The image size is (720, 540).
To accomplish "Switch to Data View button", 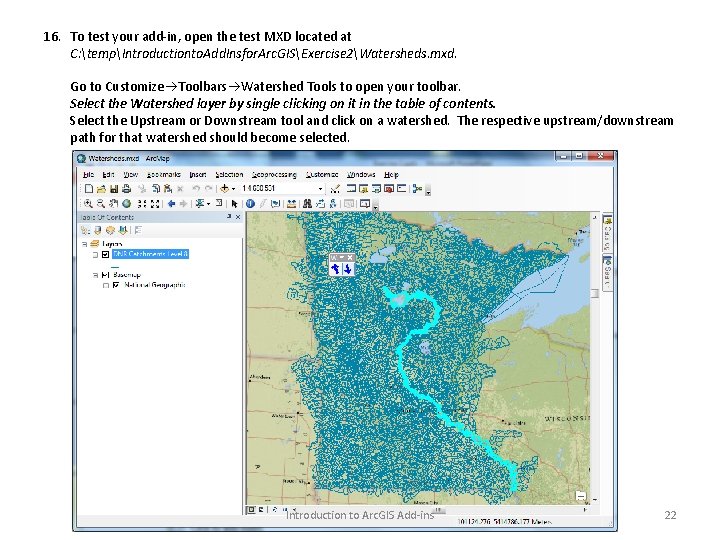I will click(x=251, y=510).
